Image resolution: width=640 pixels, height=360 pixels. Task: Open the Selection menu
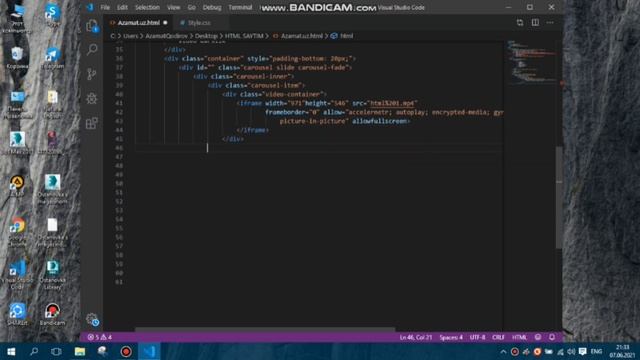[x=147, y=7]
